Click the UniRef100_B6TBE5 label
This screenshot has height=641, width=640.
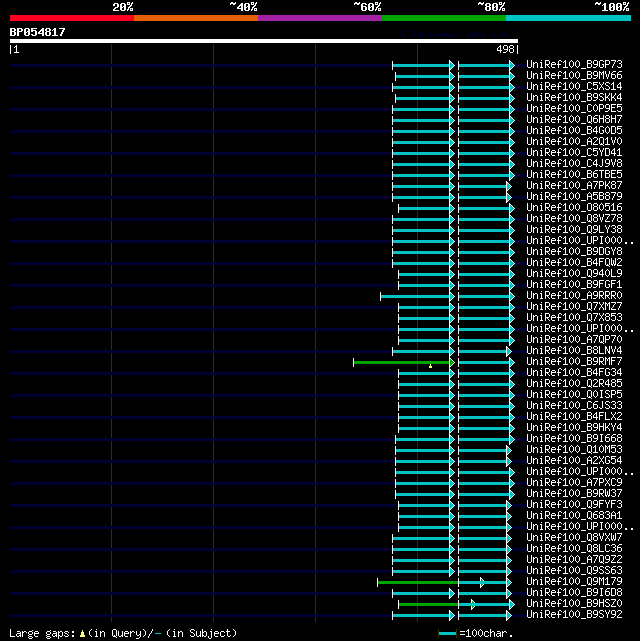coord(574,175)
